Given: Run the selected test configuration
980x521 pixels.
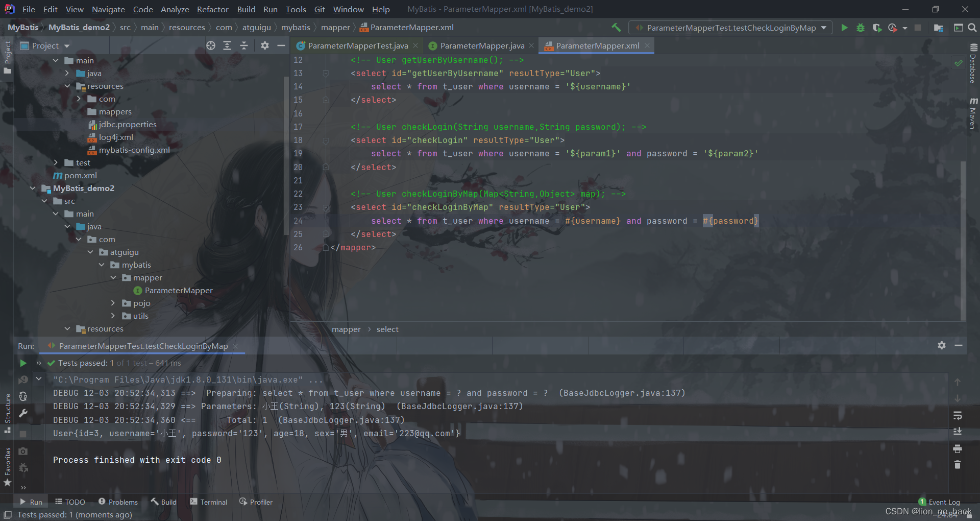Looking at the screenshot, I should [x=844, y=28].
